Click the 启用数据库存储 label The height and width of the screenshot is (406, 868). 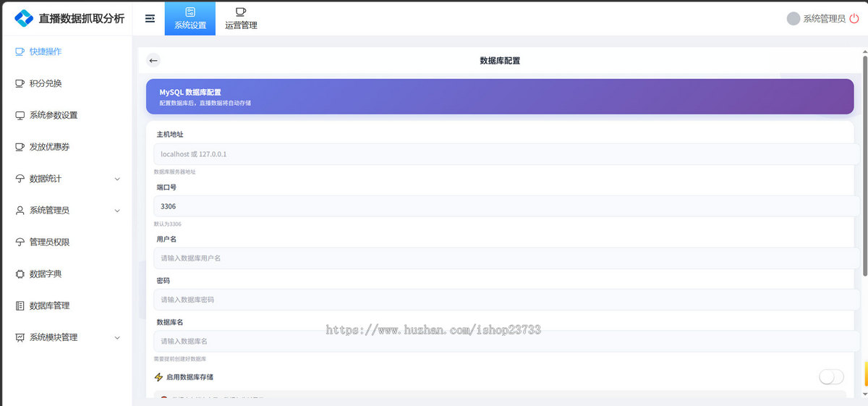(x=190, y=377)
